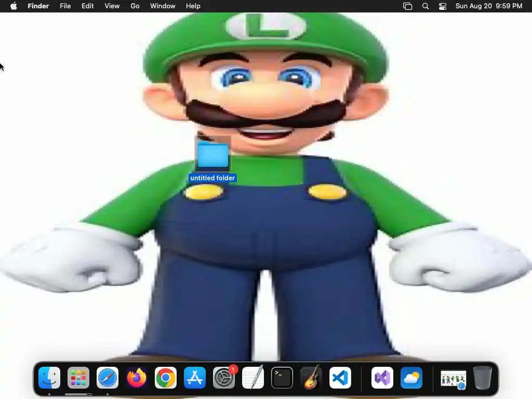Open the Luigi image thumbnail in the Dock
Image resolution: width=532 pixels, height=399 pixels.
[x=453, y=379]
